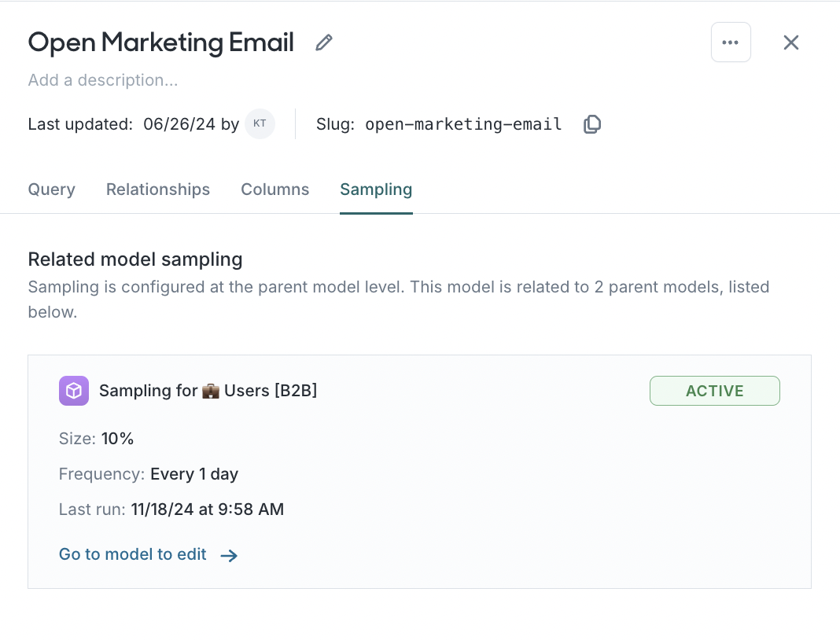
Task: Click the Last run timestamp value
Action: 207,509
